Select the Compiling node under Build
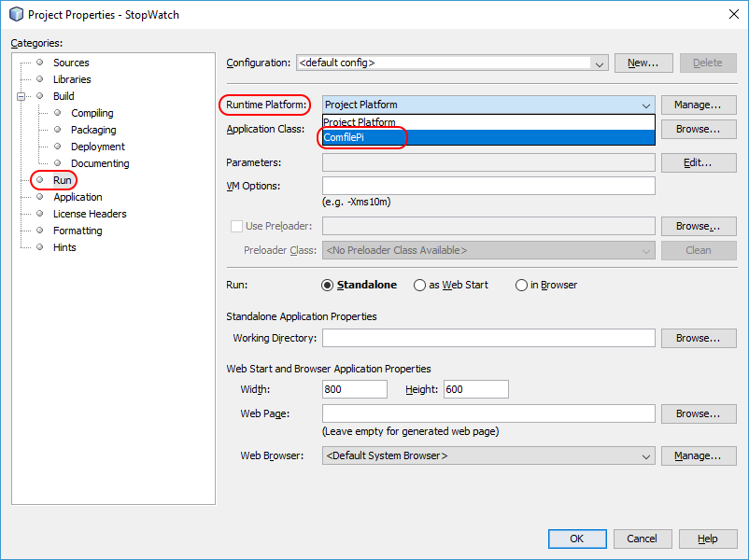This screenshot has width=749, height=560. coord(92,113)
